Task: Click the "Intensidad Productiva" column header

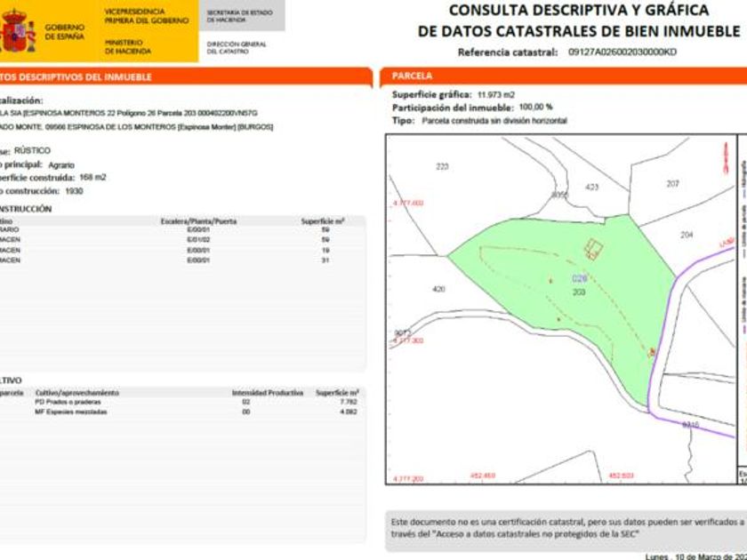Action: 268,393
